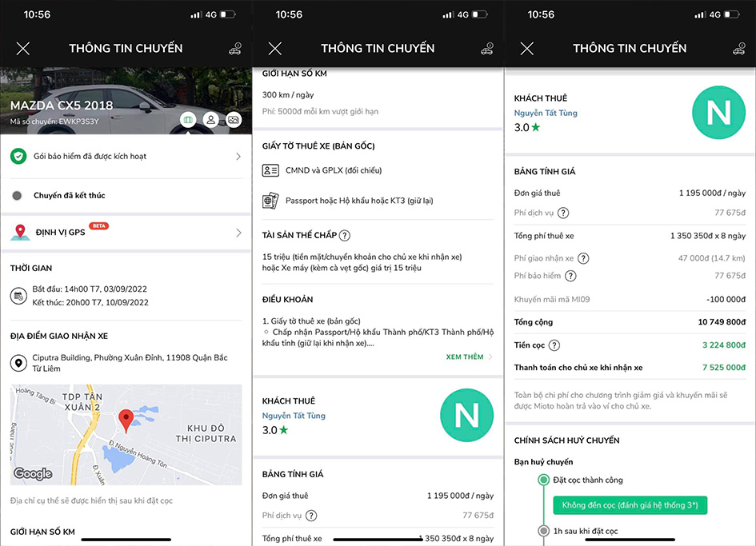Click Không đền cọc green button
This screenshot has width=756, height=546.
pyautogui.click(x=630, y=505)
